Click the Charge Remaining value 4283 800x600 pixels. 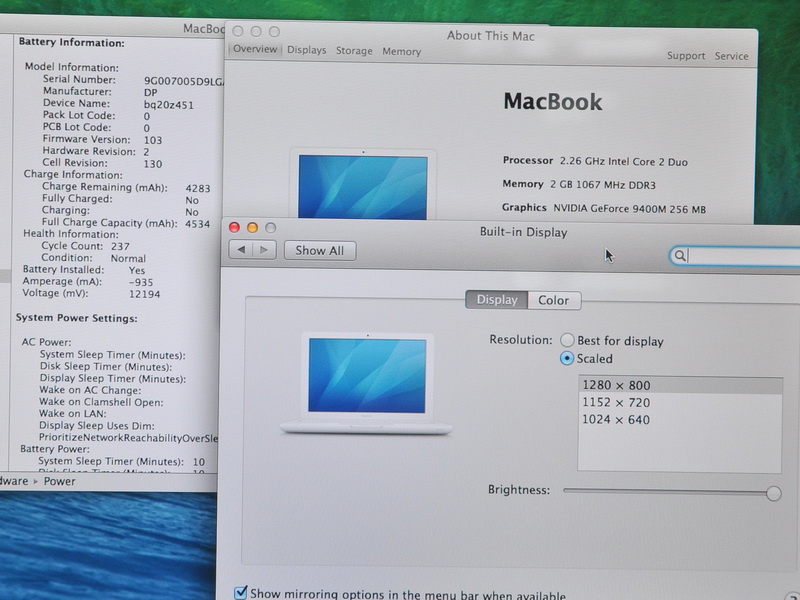(197, 188)
